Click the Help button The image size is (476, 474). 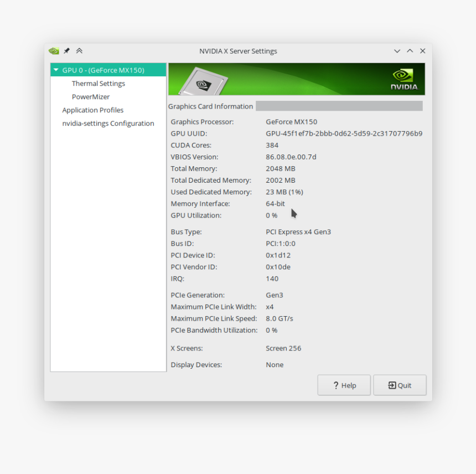coord(344,385)
